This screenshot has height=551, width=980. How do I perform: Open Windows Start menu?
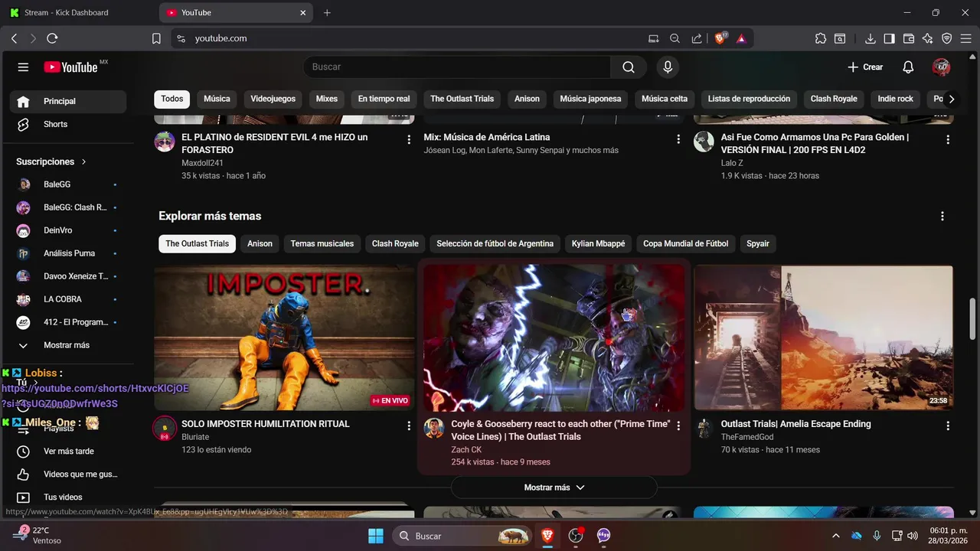tap(376, 536)
